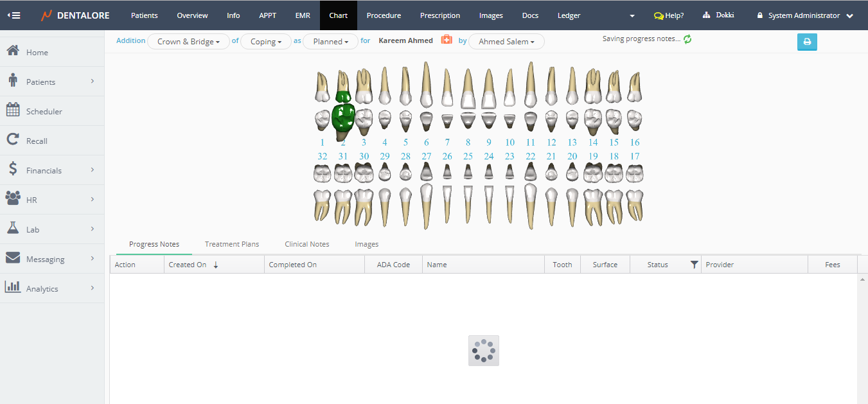
Task: Open Recall from the sidebar
Action: tap(37, 141)
